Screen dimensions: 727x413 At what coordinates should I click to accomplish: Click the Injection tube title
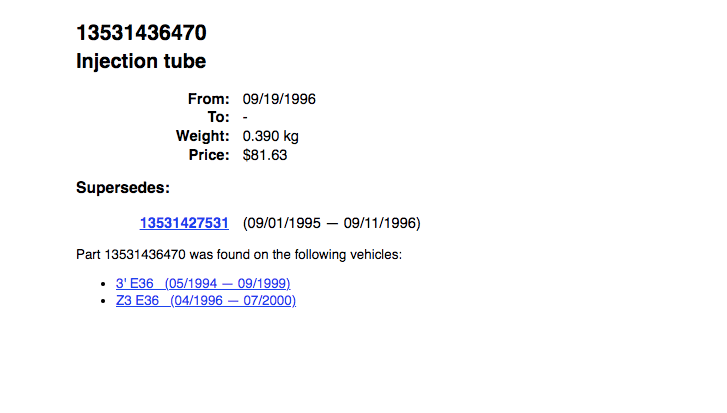point(141,61)
